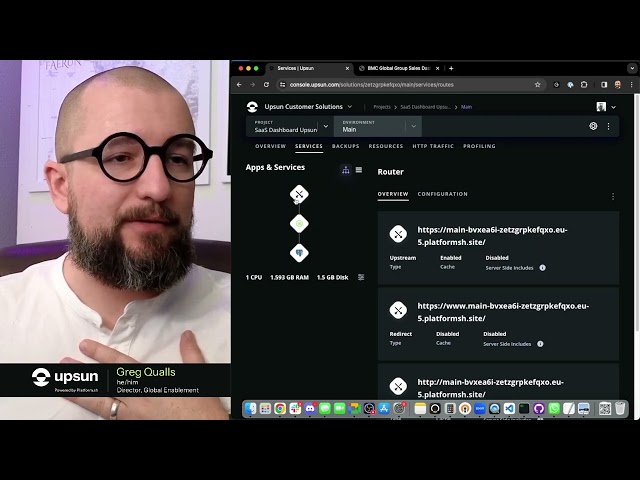The width and height of the screenshot is (640, 480).
Task: Open a new browser tab
Action: [x=451, y=68]
